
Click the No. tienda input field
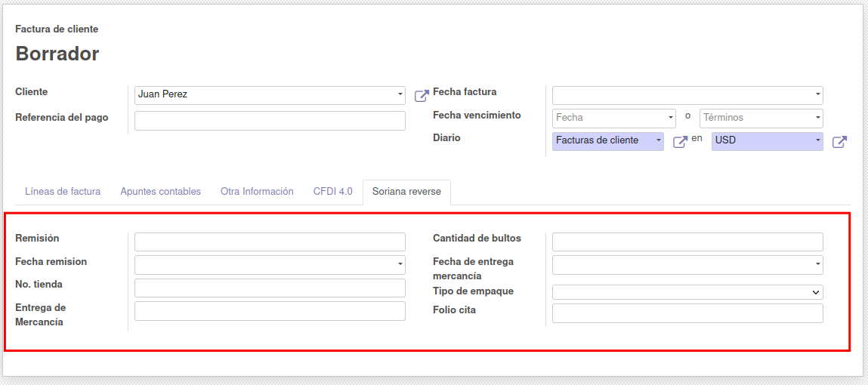click(270, 288)
